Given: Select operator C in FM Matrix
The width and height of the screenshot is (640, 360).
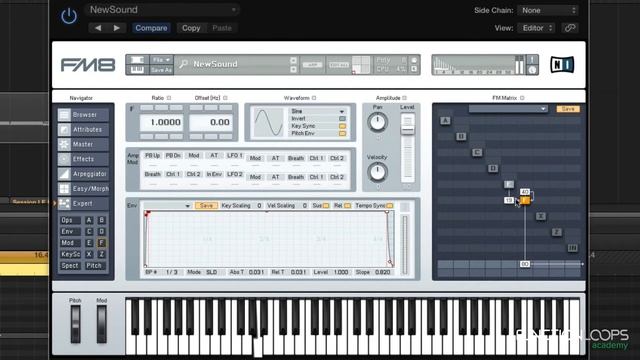Looking at the screenshot, I should pos(477,152).
